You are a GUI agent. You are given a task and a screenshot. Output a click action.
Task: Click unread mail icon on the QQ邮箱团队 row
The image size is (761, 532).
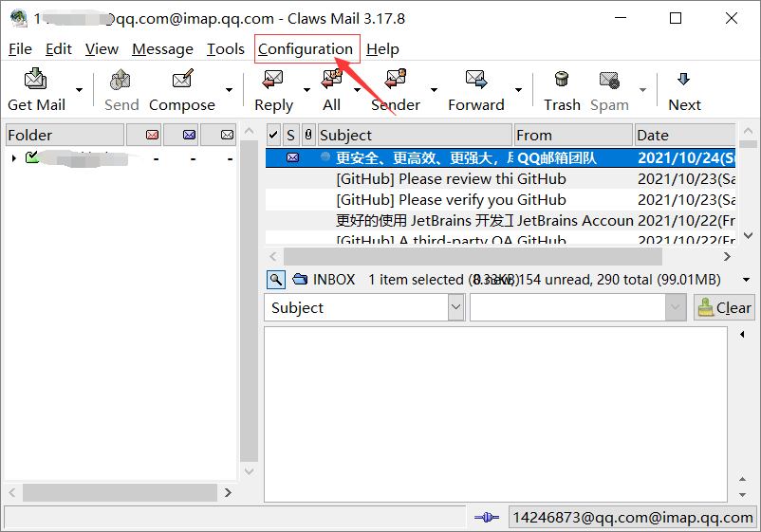pyautogui.click(x=292, y=157)
